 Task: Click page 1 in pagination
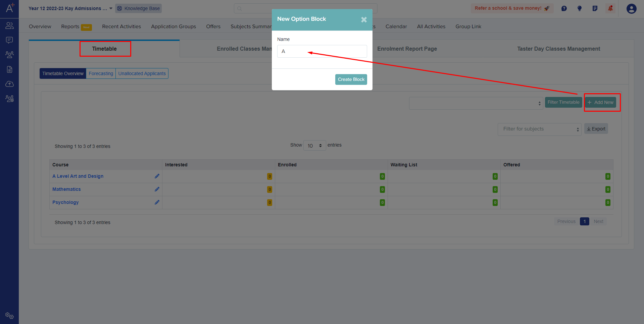pyautogui.click(x=584, y=221)
